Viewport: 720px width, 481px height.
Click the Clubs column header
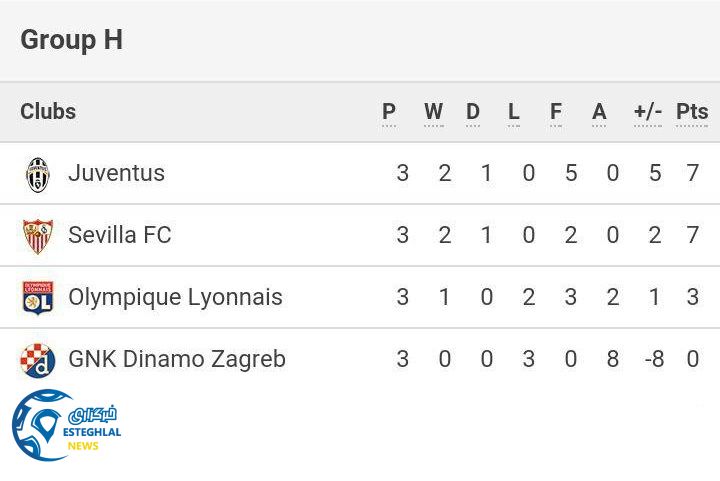48,112
